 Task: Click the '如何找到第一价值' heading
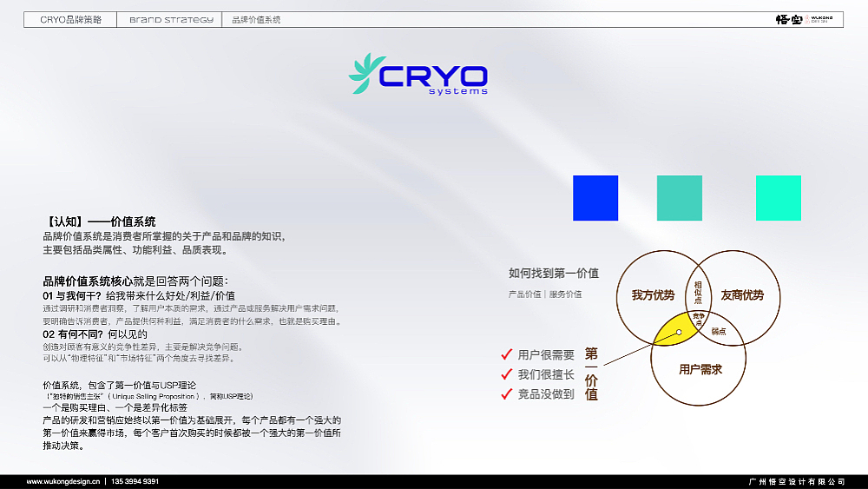[x=554, y=273]
